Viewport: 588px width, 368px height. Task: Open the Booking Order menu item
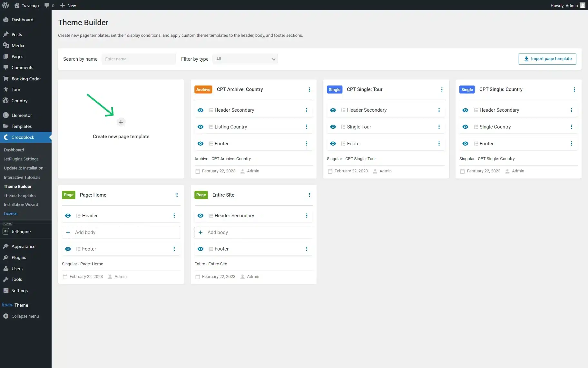(x=26, y=79)
